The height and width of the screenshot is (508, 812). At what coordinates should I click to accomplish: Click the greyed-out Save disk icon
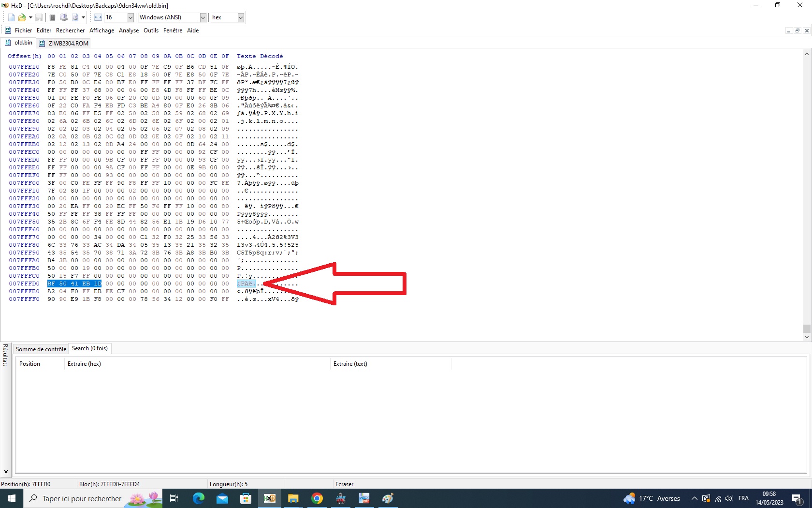[x=39, y=17]
